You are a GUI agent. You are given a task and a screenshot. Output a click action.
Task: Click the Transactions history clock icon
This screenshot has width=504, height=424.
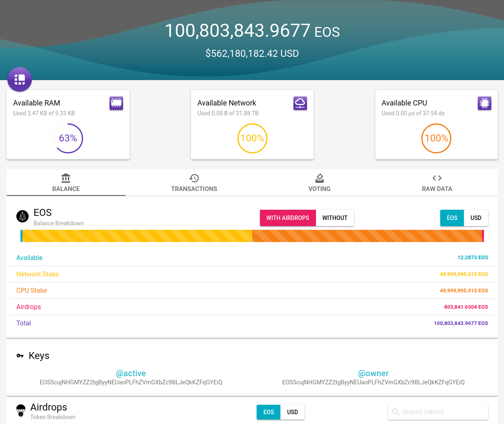point(194,178)
